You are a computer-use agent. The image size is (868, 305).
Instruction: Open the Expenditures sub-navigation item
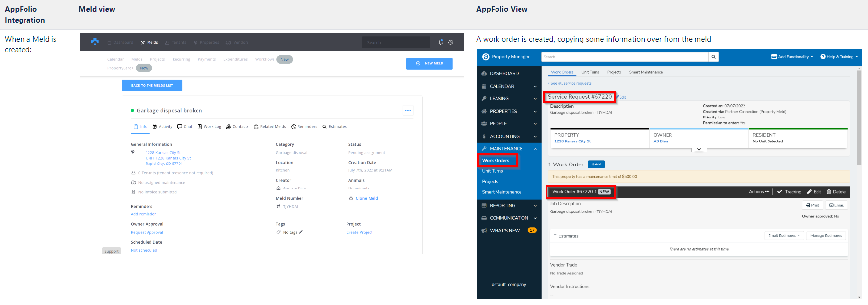point(235,59)
